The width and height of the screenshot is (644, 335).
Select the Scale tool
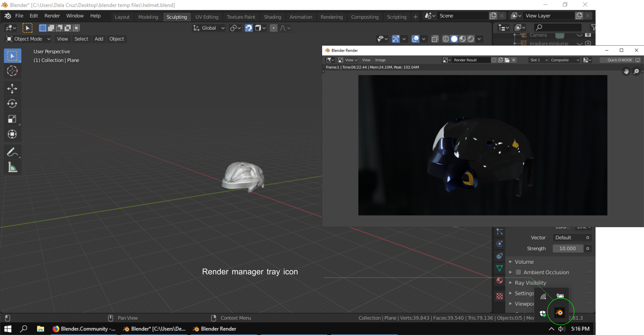pos(12,119)
